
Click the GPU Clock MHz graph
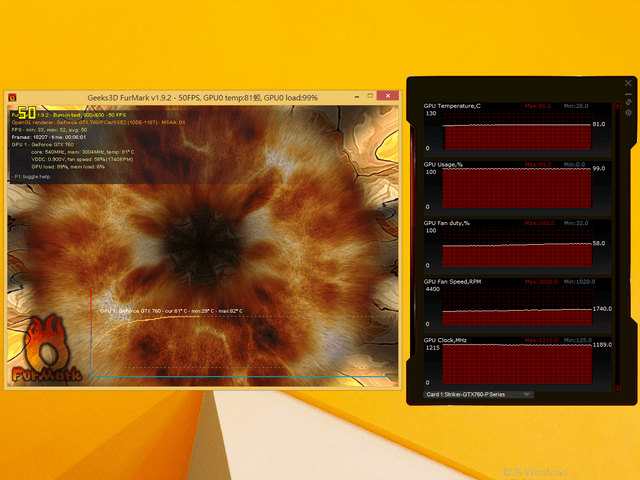517,364
